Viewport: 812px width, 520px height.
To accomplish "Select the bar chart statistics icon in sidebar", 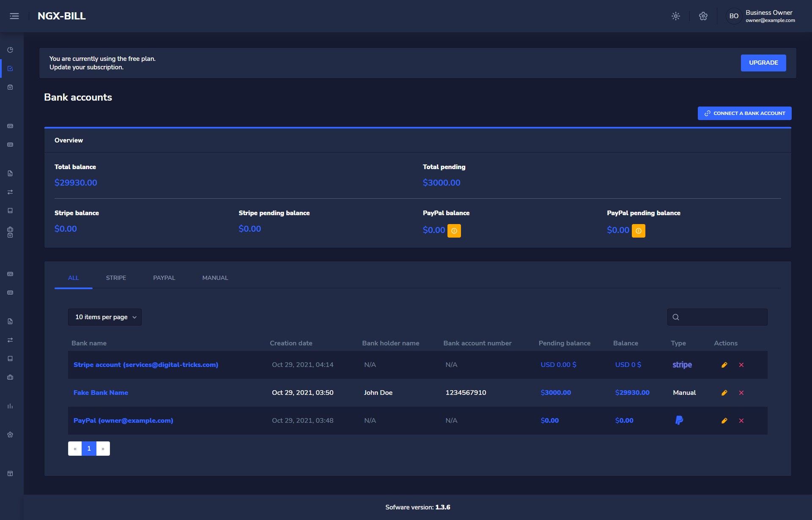I will coord(10,406).
